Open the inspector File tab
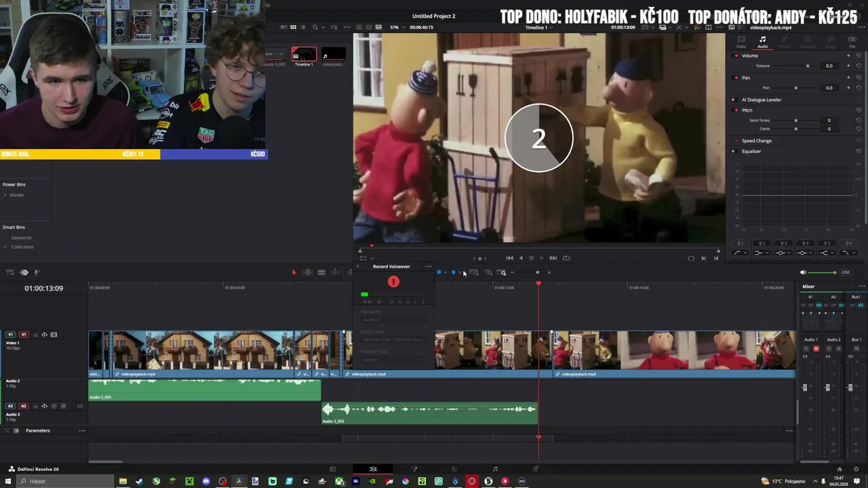The image size is (868, 488). coord(852,42)
